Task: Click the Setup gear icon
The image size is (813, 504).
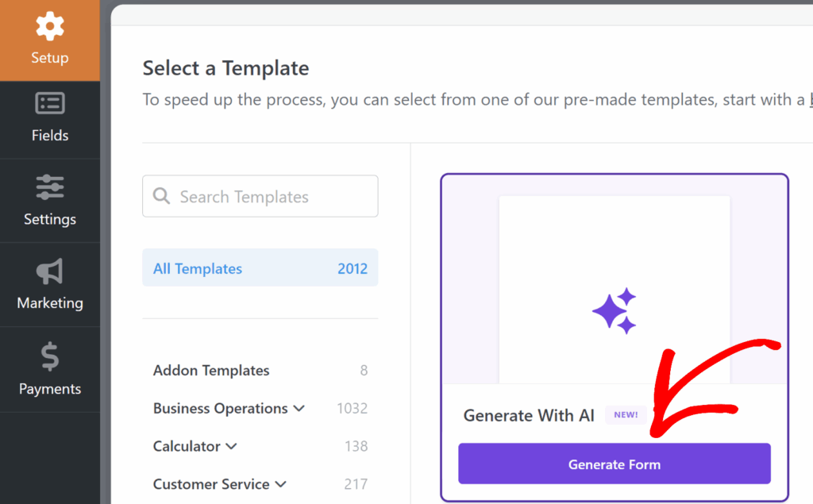Action: point(50,26)
